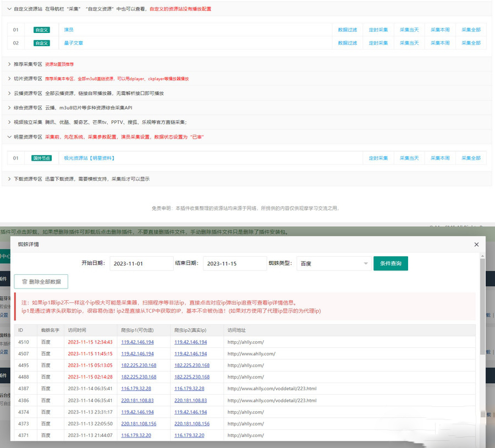Click 数据过滤 for the 演员 row

[x=347, y=30]
